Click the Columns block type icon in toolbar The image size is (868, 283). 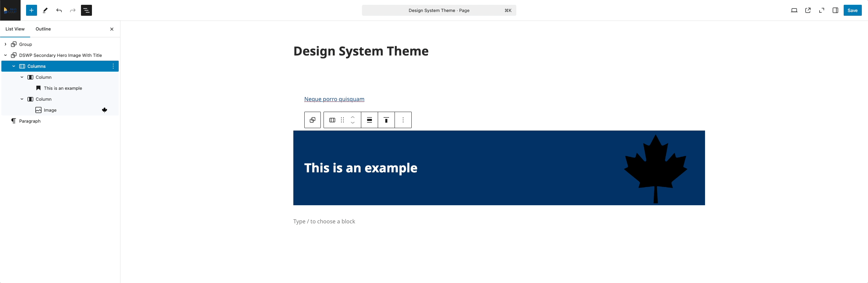pyautogui.click(x=332, y=120)
